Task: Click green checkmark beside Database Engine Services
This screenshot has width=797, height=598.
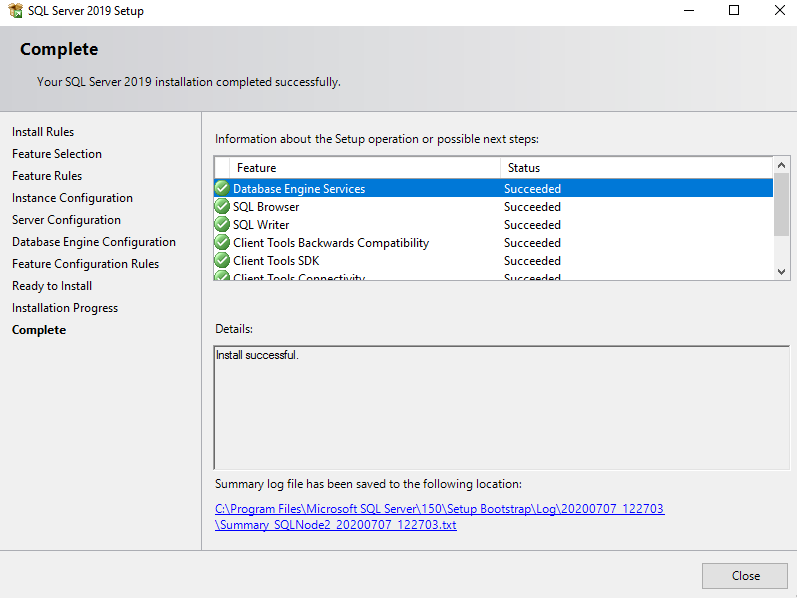Action: 222,188
